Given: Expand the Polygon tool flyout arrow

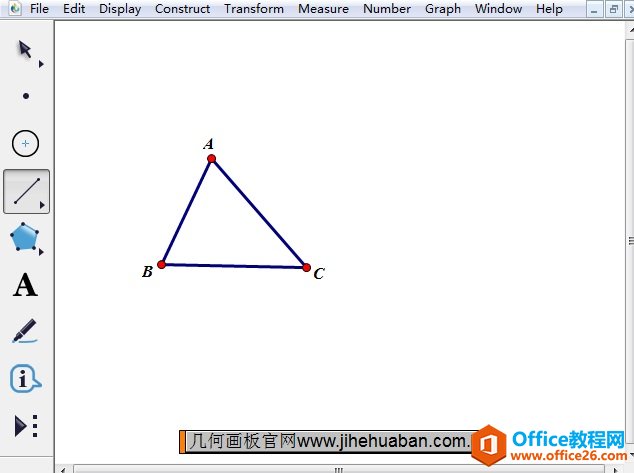Looking at the screenshot, I should (x=41, y=252).
